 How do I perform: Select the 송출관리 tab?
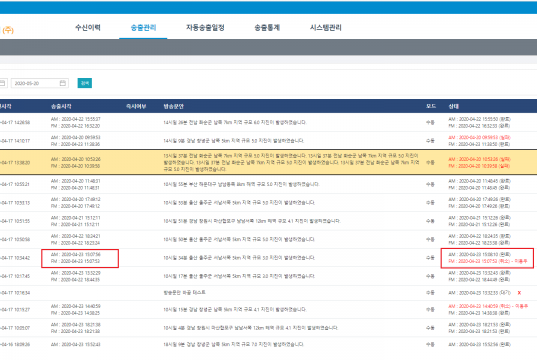click(143, 28)
